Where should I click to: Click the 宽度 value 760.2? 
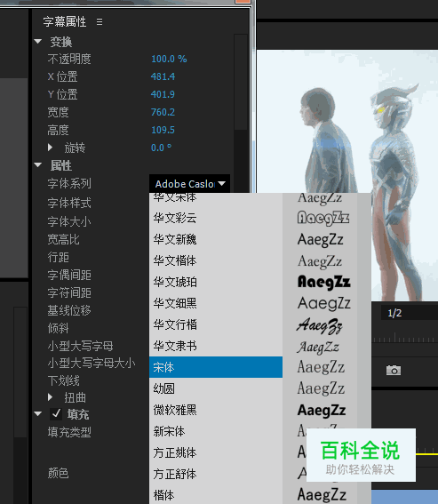tap(163, 112)
